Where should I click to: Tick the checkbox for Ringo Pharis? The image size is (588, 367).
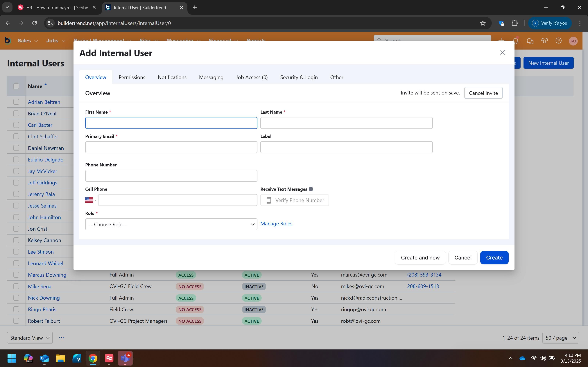pos(16,309)
